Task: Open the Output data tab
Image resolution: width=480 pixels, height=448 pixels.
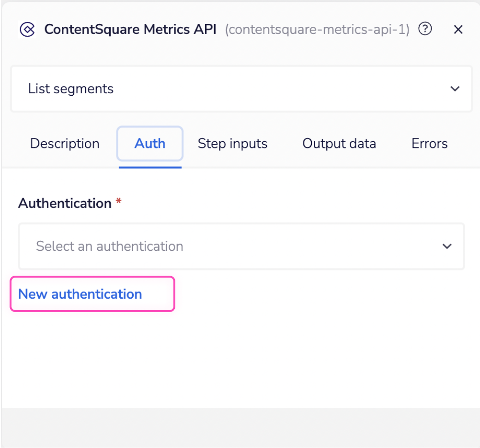Action: tap(339, 144)
